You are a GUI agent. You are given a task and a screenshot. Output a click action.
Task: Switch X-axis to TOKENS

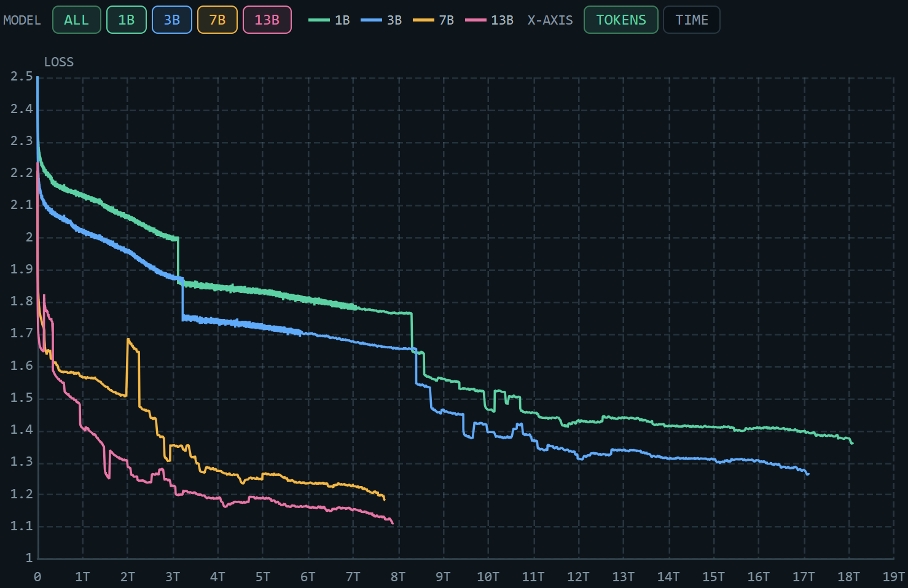620,20
